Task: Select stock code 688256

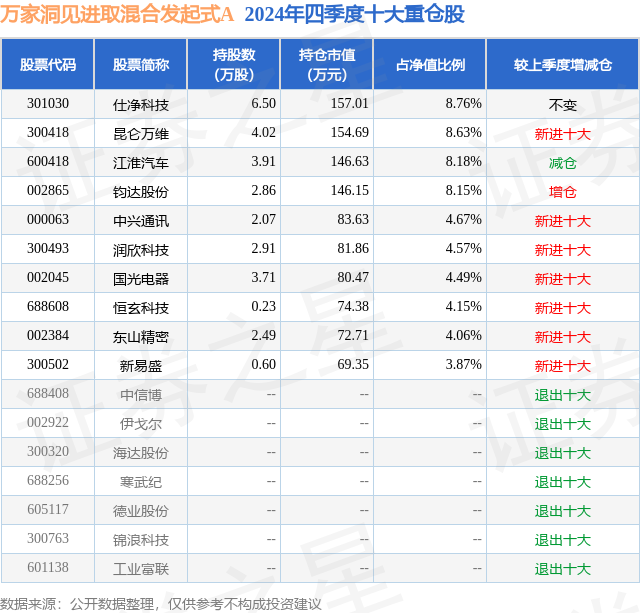Action: [48, 480]
